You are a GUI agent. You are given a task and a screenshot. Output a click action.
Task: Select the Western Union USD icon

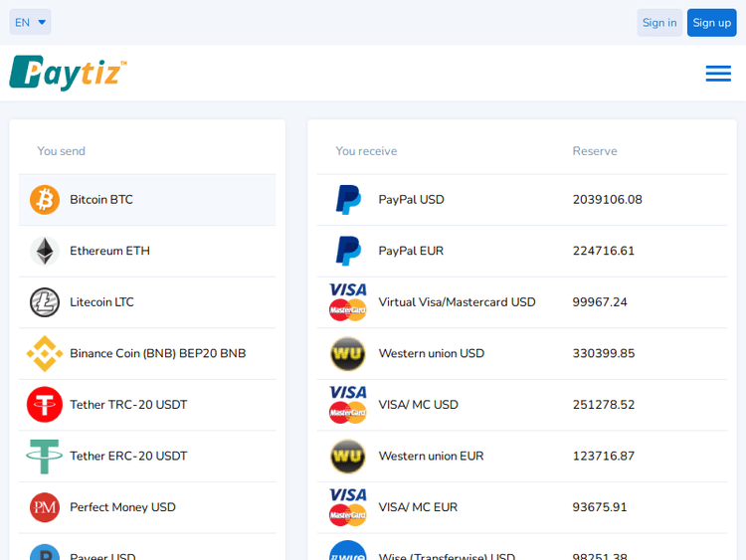348,353
